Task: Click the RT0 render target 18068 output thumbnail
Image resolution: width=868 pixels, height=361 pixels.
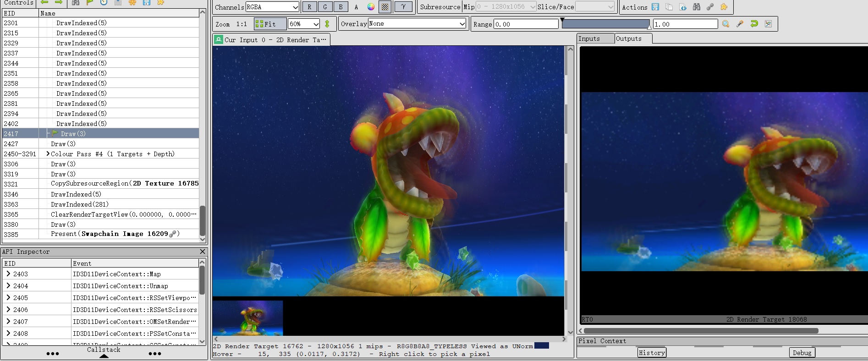Action: (x=724, y=185)
